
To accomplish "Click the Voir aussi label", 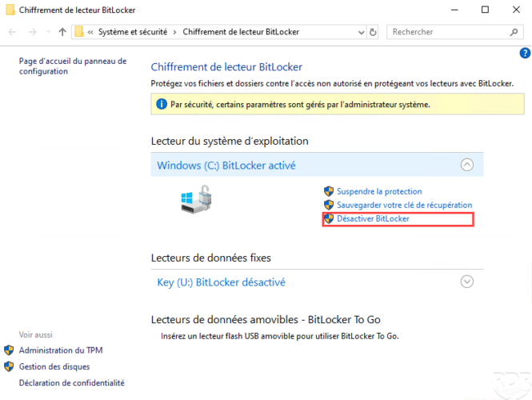I will click(36, 334).
